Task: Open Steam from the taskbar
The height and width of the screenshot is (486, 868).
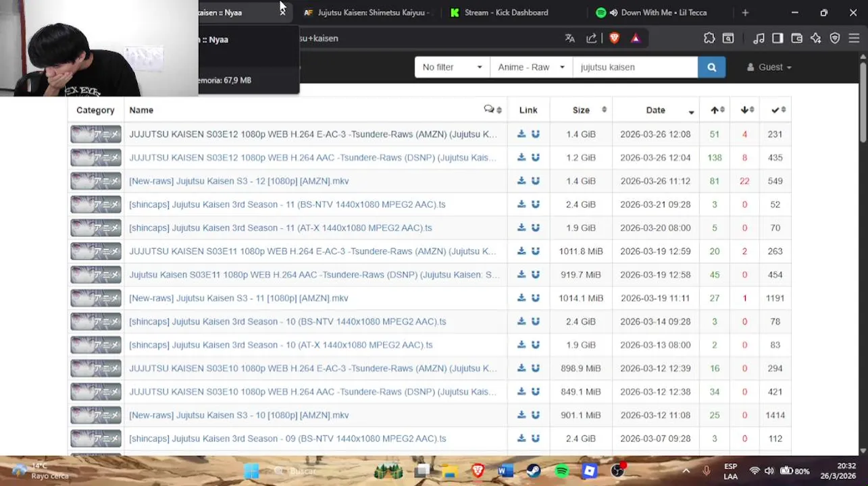Action: coord(534,470)
